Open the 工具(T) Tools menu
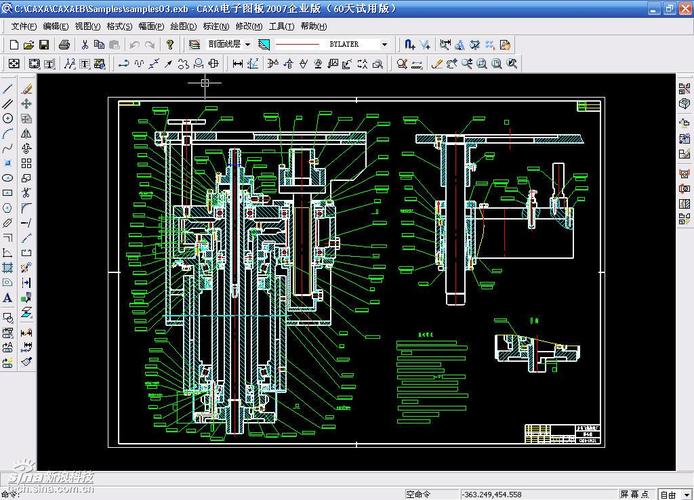This screenshot has height=500, width=694. [x=281, y=27]
